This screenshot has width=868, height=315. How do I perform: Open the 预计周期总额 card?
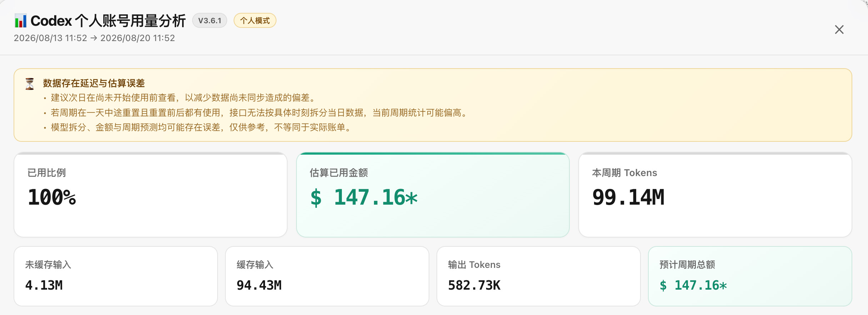click(x=750, y=276)
